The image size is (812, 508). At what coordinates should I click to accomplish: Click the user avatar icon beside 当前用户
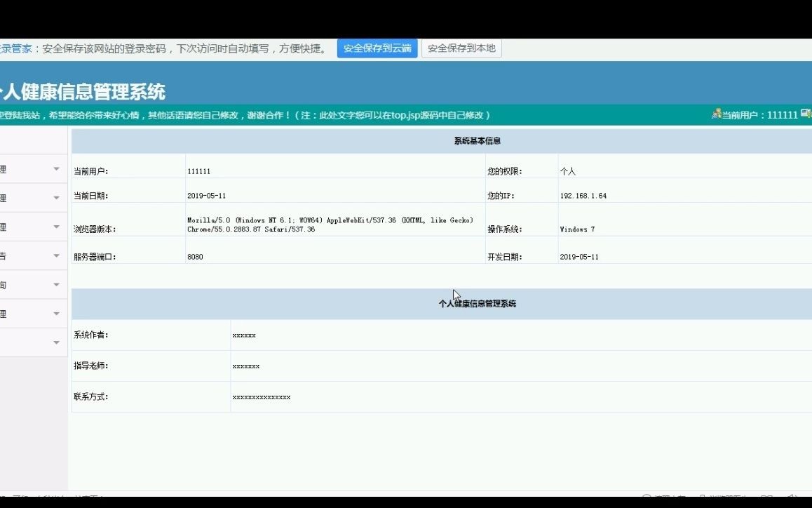[717, 113]
